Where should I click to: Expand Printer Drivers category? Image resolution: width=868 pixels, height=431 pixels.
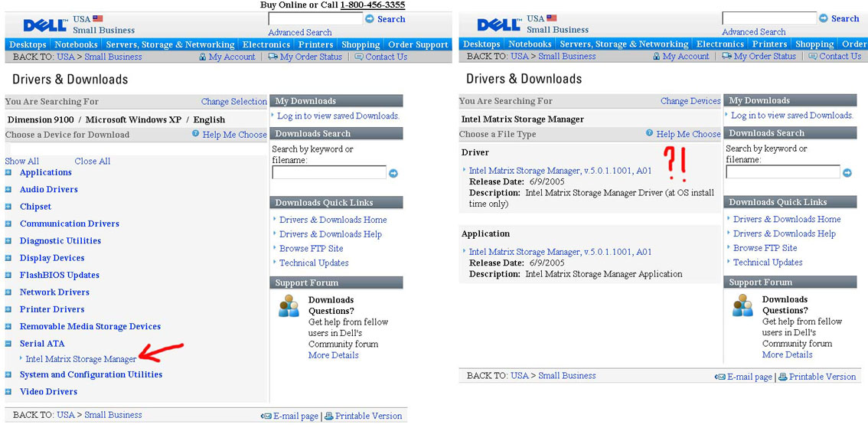point(8,310)
